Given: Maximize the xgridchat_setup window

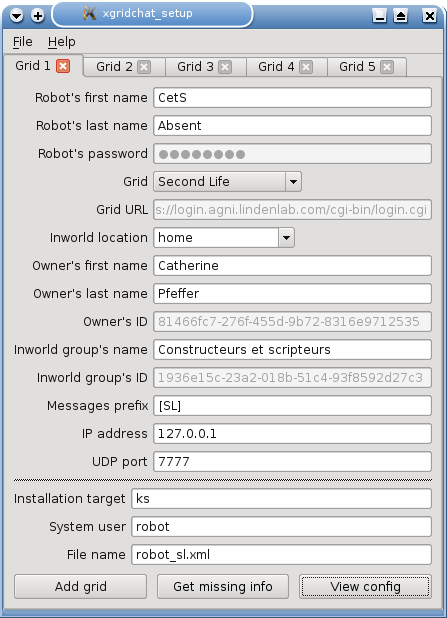Looking at the screenshot, I should point(400,16).
